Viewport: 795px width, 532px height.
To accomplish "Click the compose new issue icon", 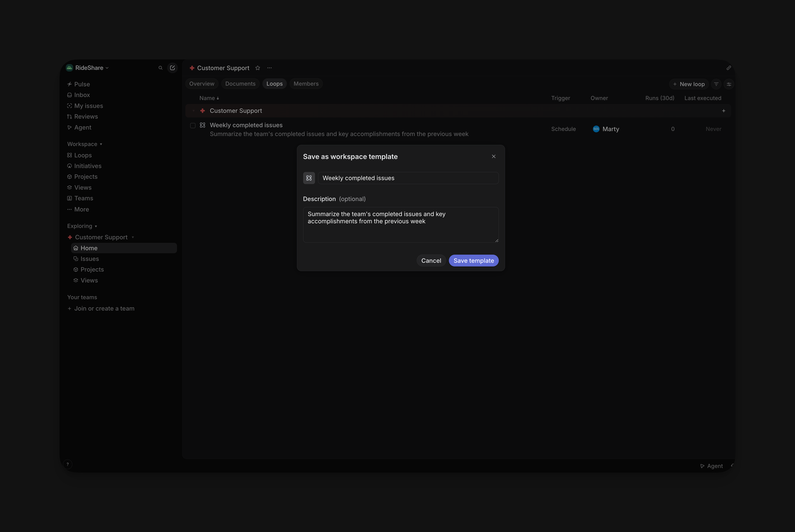I will [x=173, y=68].
